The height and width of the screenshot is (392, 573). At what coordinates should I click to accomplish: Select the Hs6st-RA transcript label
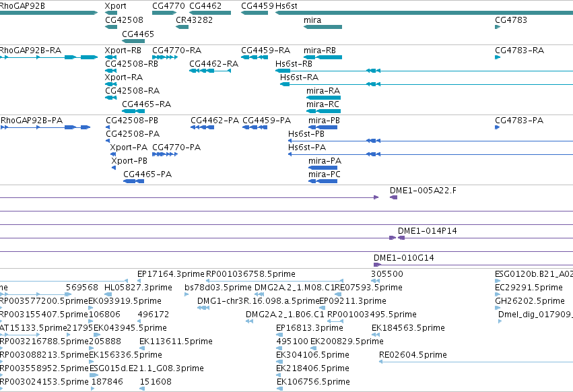click(299, 77)
